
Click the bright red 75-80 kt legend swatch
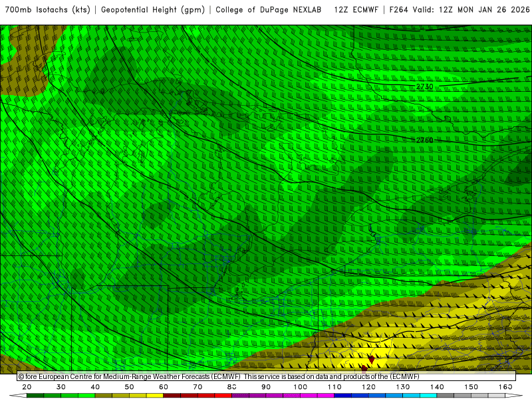coord(223,396)
